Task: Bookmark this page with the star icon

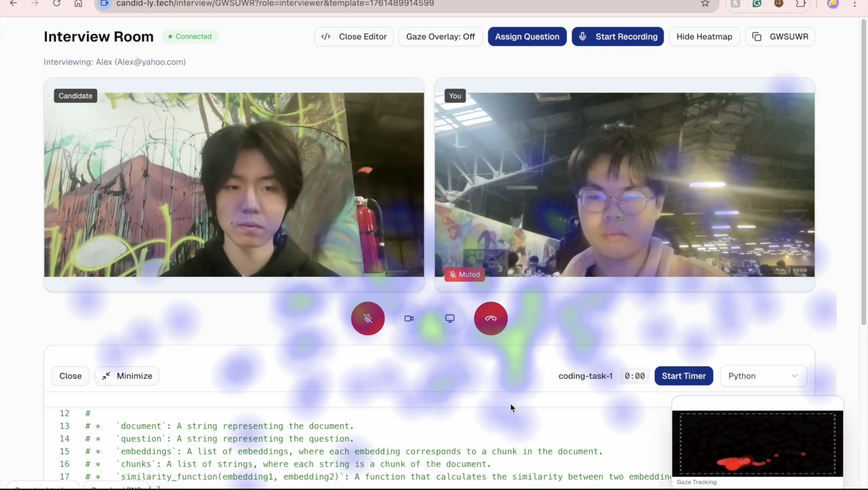Action: click(705, 4)
